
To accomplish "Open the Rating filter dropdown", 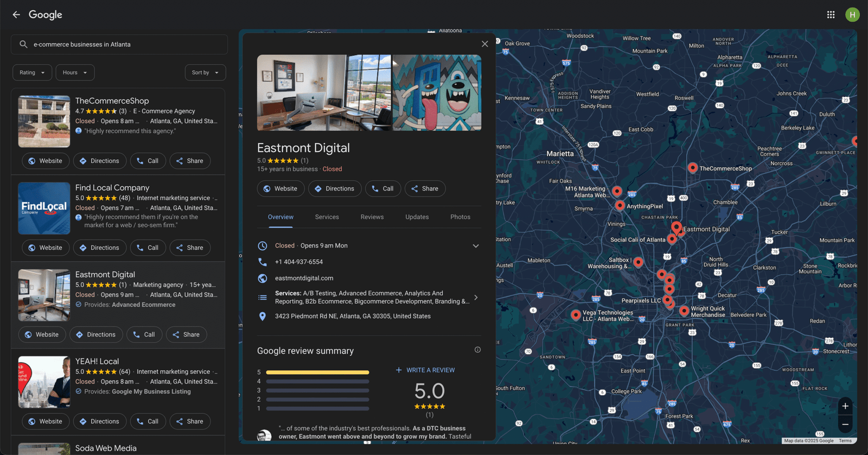I will tap(33, 73).
